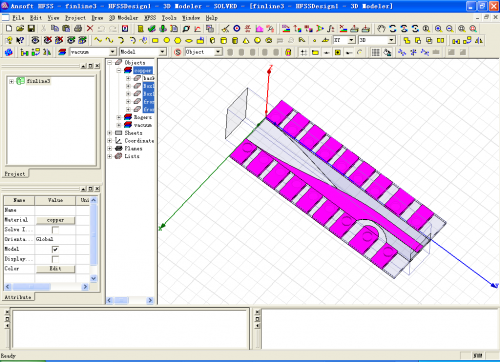This screenshot has height=362, width=500.
Task: Open the vacuum material dropdown
Action: coord(113,52)
